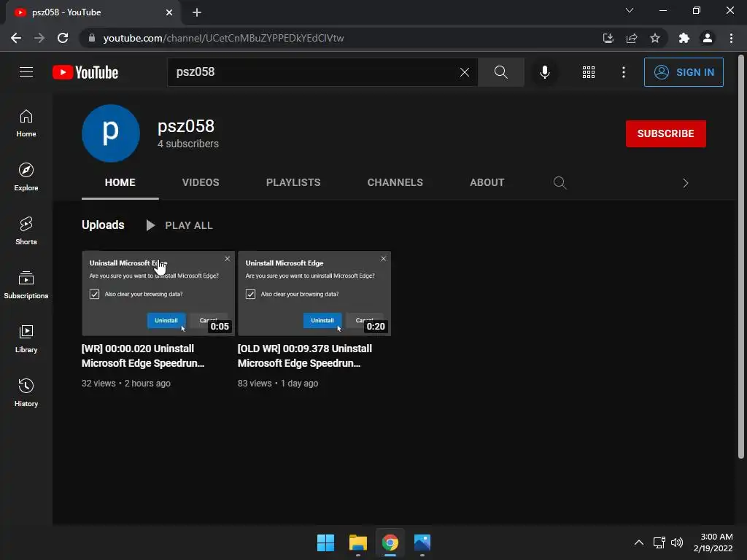The width and height of the screenshot is (747, 560).
Task: Open Explore in the left sidebar
Action: pyautogui.click(x=26, y=177)
